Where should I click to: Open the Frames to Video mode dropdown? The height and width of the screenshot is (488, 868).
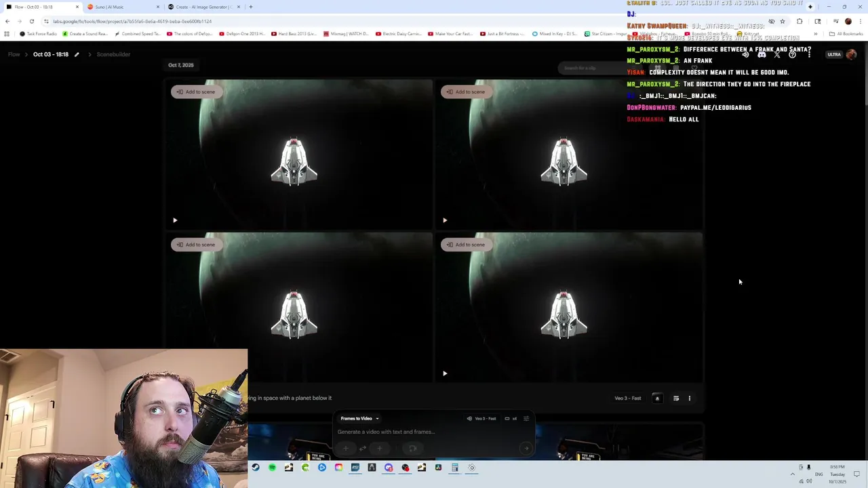(x=359, y=418)
